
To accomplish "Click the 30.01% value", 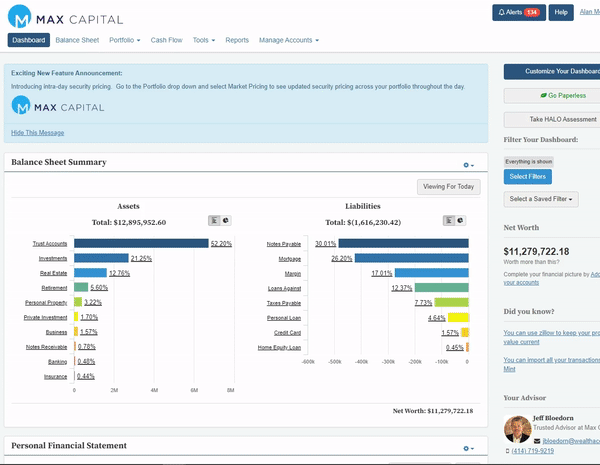I will click(x=326, y=244).
